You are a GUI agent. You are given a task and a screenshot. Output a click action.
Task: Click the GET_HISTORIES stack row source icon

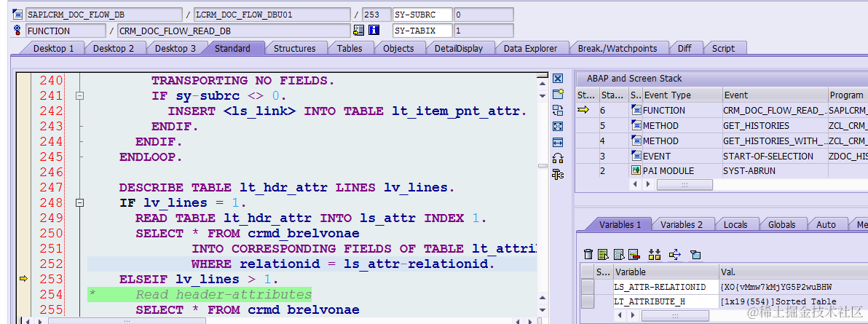[x=636, y=126]
